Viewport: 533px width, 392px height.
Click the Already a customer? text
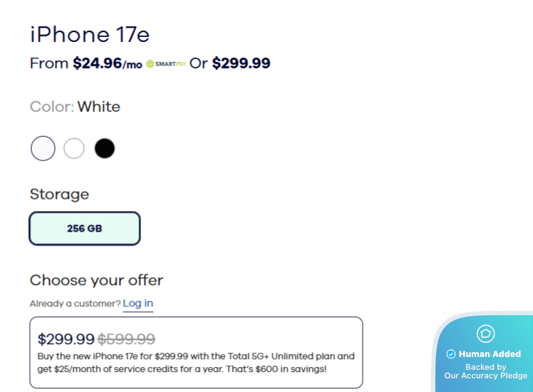[x=75, y=304]
